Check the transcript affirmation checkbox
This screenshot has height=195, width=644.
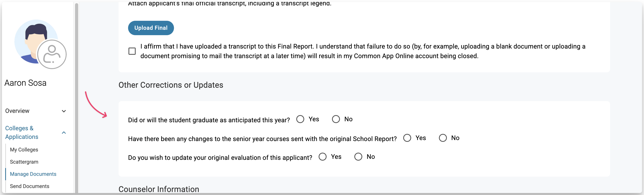tap(132, 51)
